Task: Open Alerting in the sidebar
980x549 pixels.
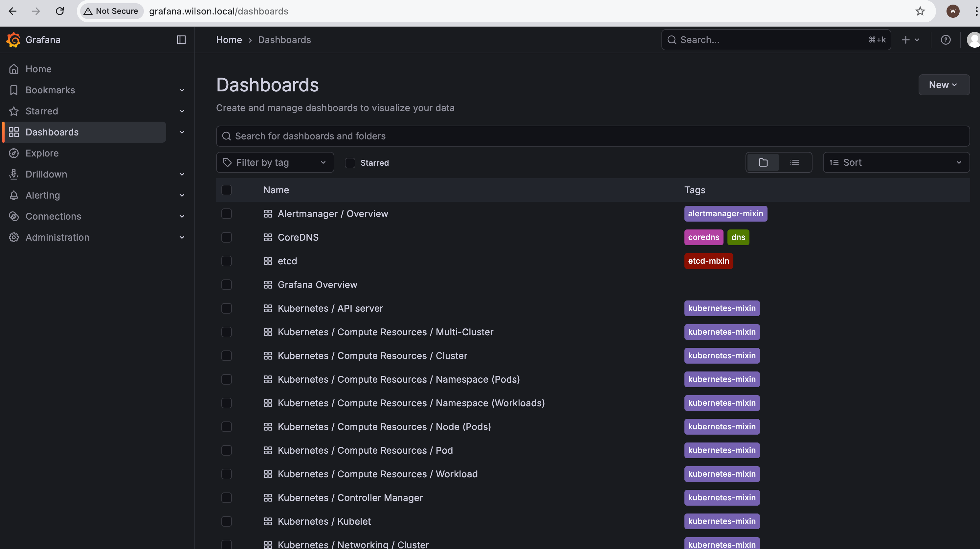Action: (x=43, y=195)
